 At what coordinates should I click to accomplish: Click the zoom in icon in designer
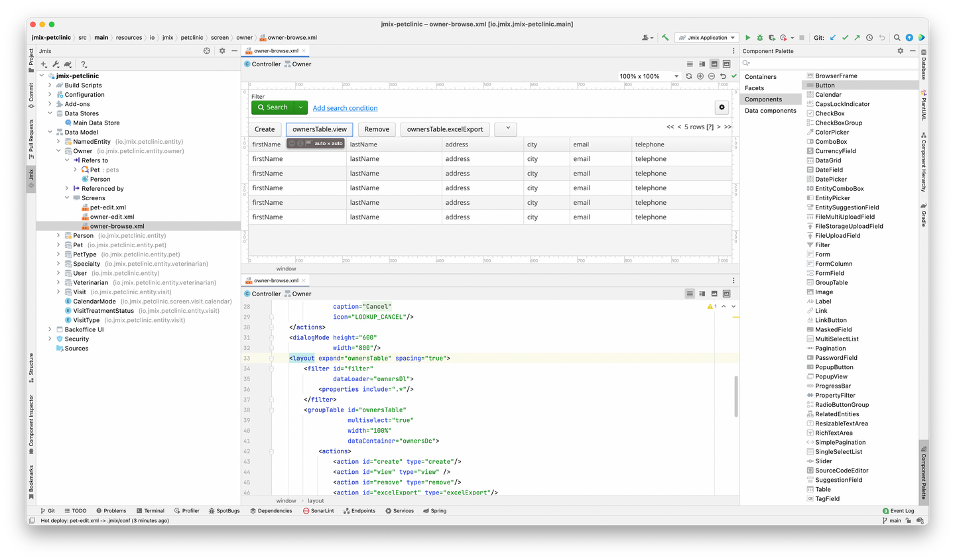coord(700,76)
